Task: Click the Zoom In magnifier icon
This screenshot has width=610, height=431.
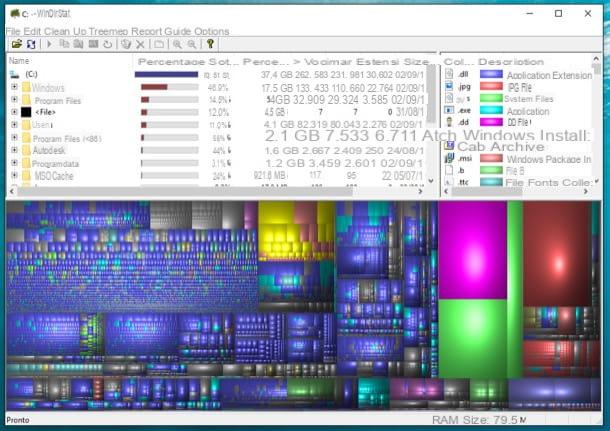Action: [177, 44]
